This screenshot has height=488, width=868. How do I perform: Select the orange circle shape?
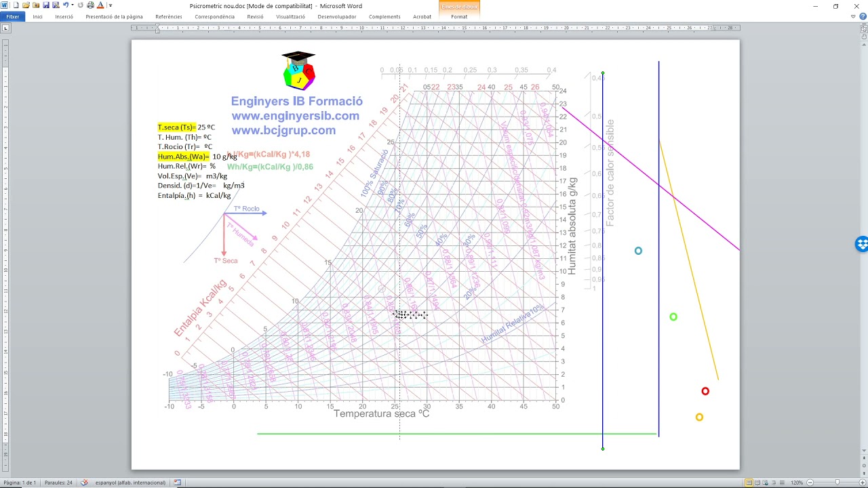(x=699, y=417)
